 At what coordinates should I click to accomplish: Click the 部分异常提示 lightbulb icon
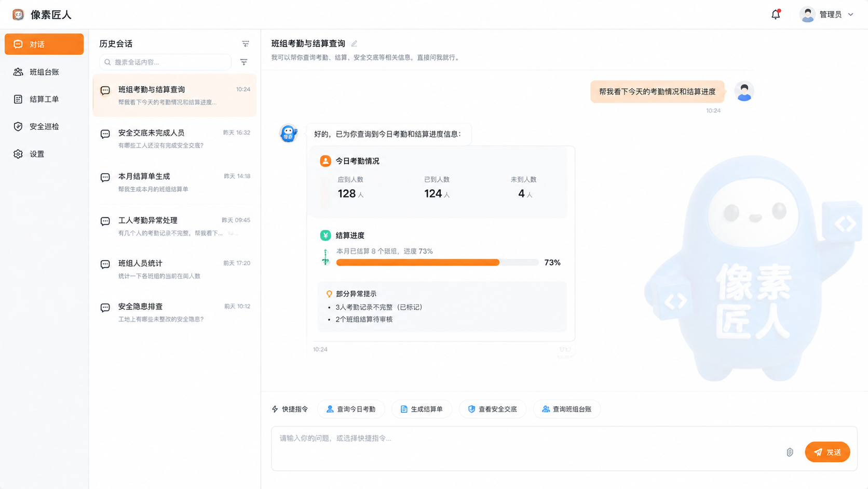click(329, 294)
